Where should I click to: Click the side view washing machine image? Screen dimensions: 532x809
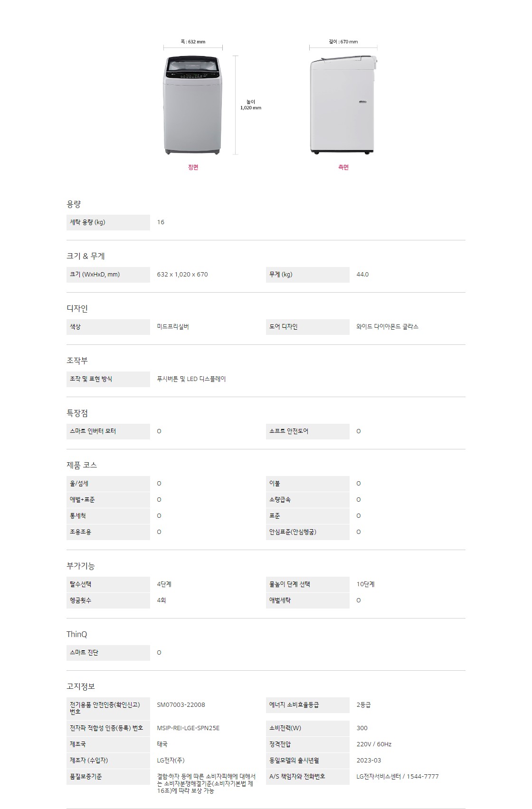click(x=343, y=105)
